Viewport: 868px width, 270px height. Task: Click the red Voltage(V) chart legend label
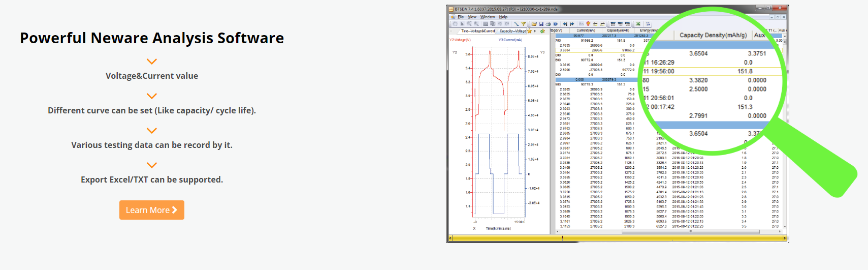460,40
